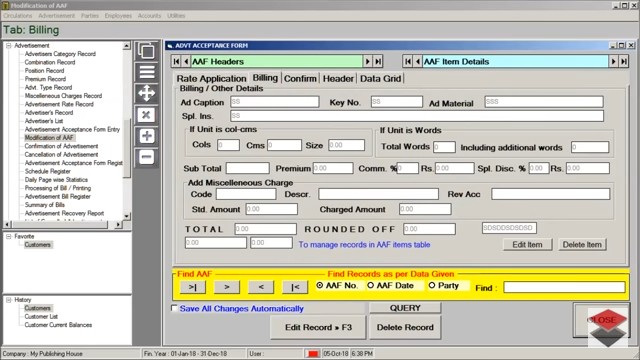This screenshot has height=360, width=640.
Task: Go to first AAF Headers record
Action: click(x=176, y=62)
